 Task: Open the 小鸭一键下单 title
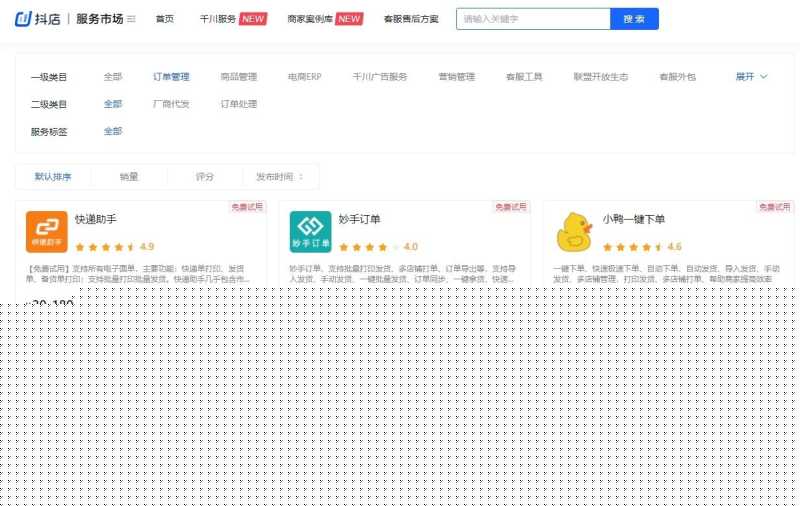coord(633,219)
